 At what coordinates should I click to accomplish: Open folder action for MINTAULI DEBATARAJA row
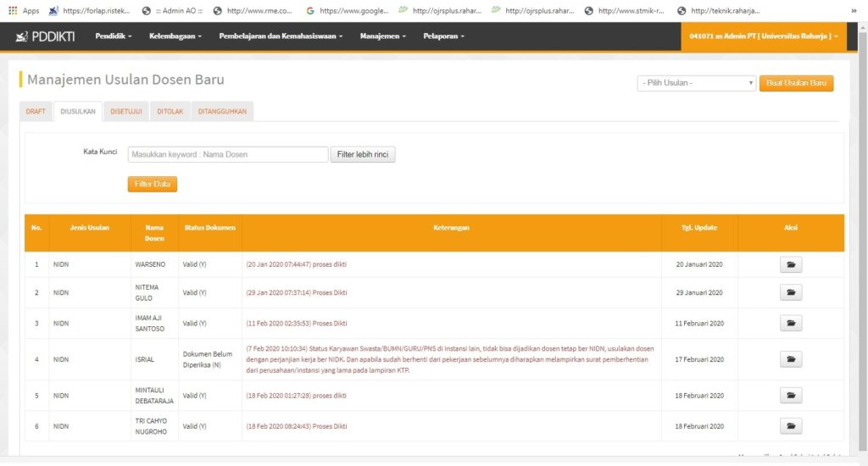coord(791,395)
